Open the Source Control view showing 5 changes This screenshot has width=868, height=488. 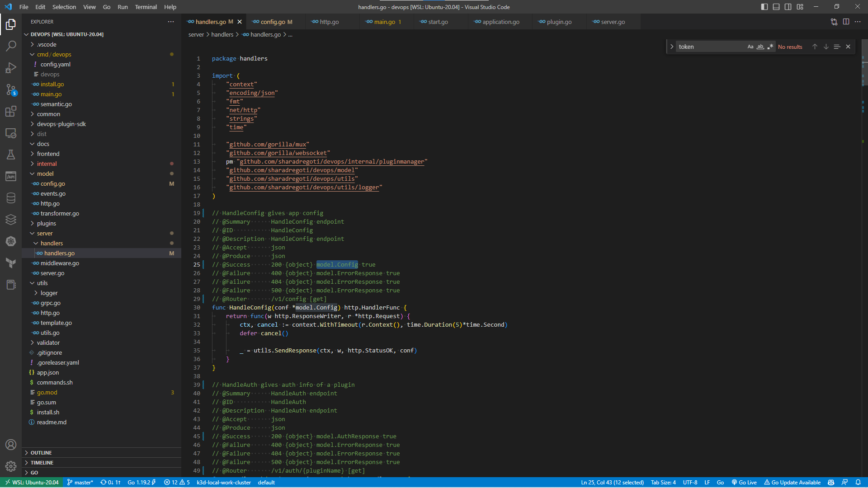(x=11, y=89)
